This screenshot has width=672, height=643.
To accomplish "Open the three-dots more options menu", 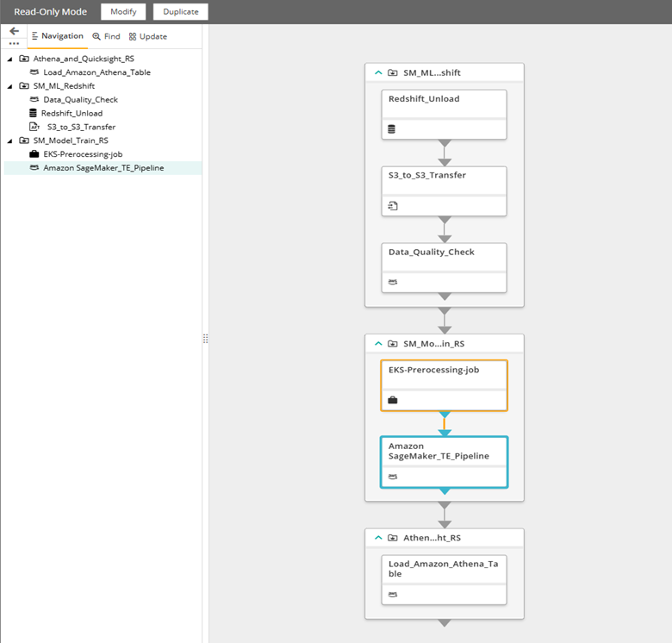I will coord(14,43).
